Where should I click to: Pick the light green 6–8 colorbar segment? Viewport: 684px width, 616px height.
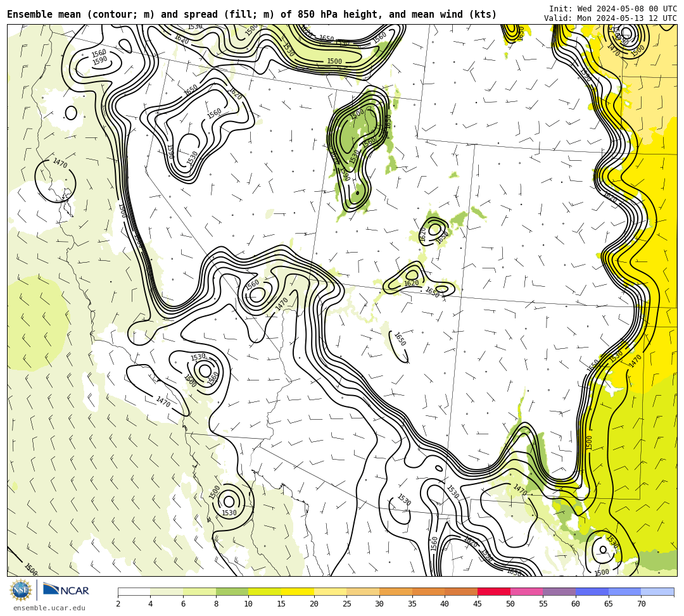(199, 591)
